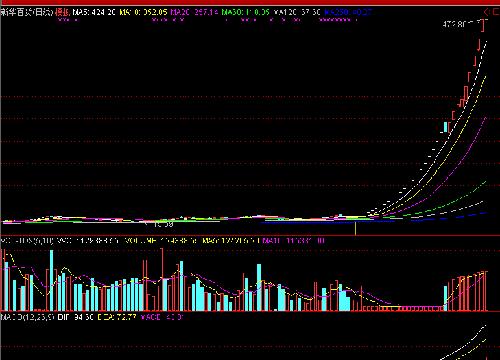Select the blue MA250 indicator label
This screenshot has width=500, height=360.
point(348,12)
